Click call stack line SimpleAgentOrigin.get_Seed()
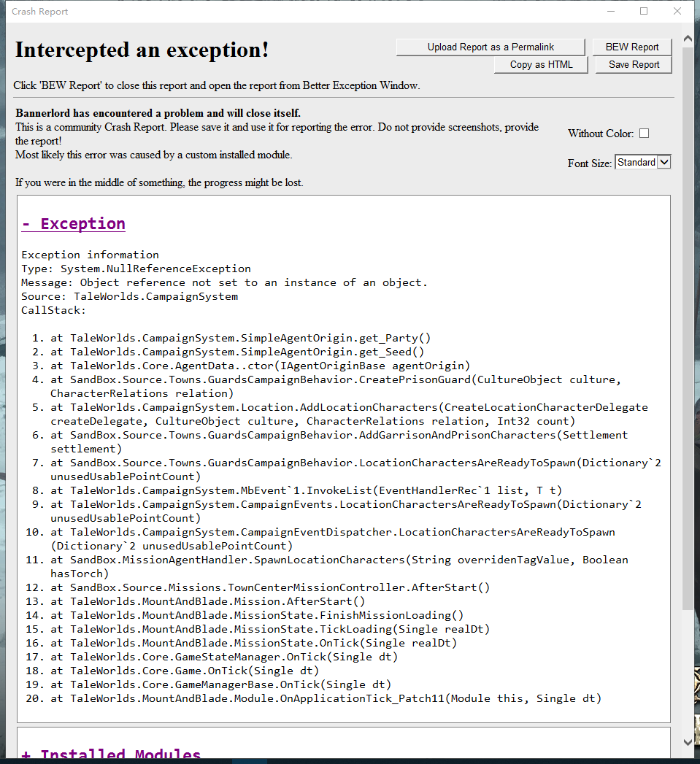The image size is (700, 764). coord(237,352)
